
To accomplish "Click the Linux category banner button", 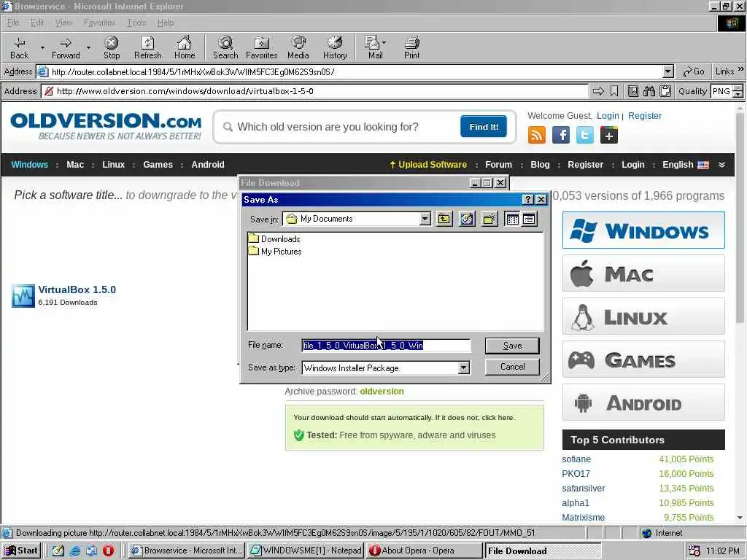I will pyautogui.click(x=643, y=316).
